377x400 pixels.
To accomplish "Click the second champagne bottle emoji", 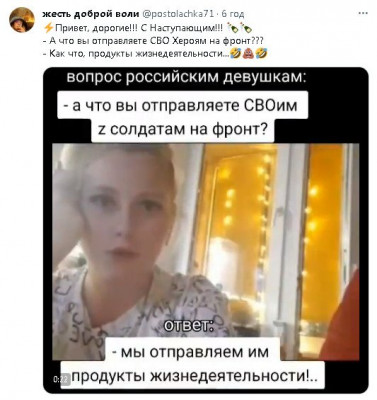I will 243,28.
